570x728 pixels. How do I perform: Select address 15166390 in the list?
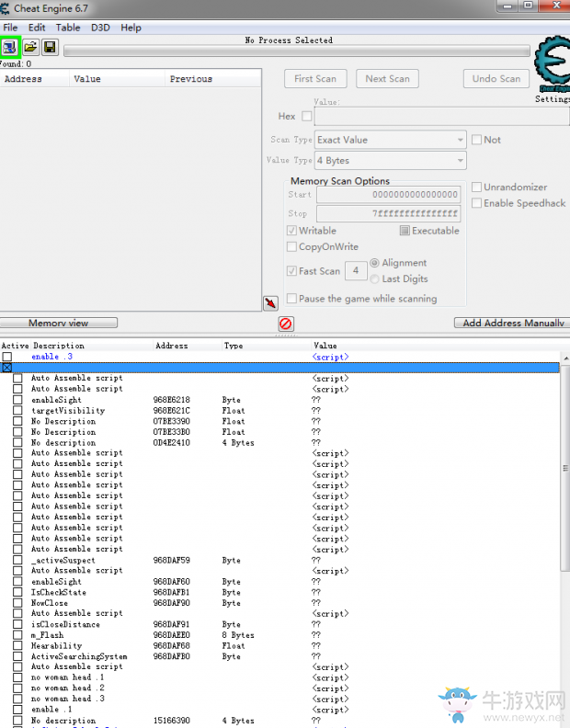click(x=171, y=720)
